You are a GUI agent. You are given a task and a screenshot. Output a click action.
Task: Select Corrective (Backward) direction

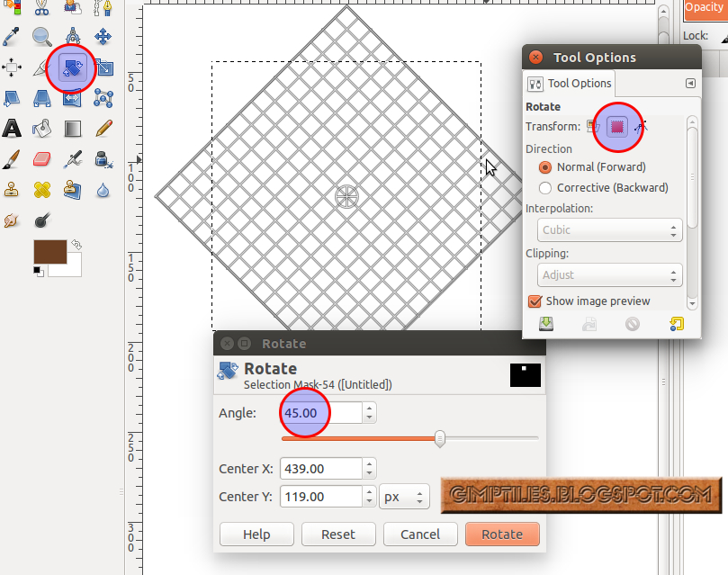[x=547, y=187]
